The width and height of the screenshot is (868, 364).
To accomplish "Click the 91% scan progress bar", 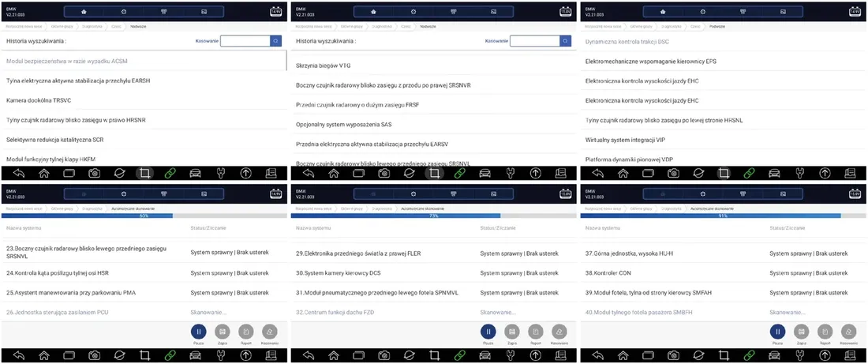I will 723,216.
